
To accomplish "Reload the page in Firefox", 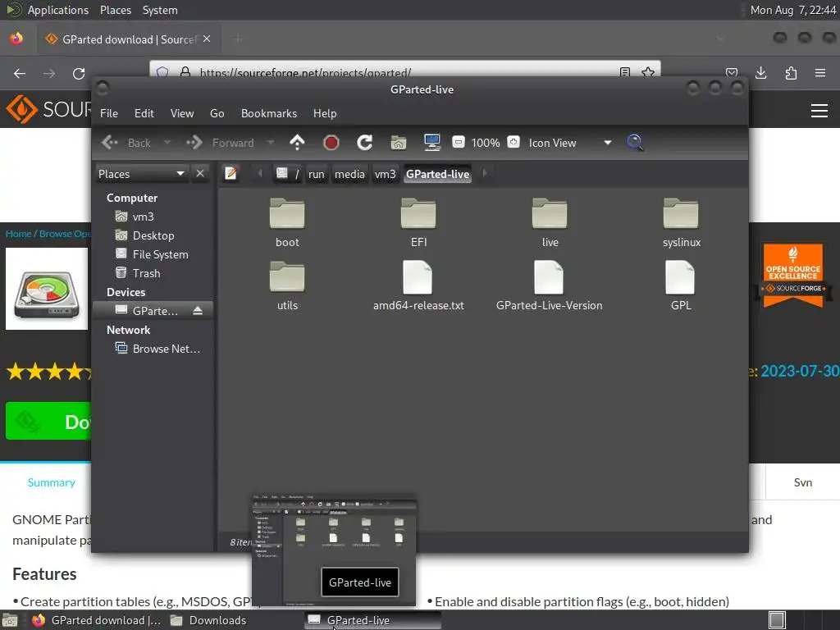I will pyautogui.click(x=79, y=73).
